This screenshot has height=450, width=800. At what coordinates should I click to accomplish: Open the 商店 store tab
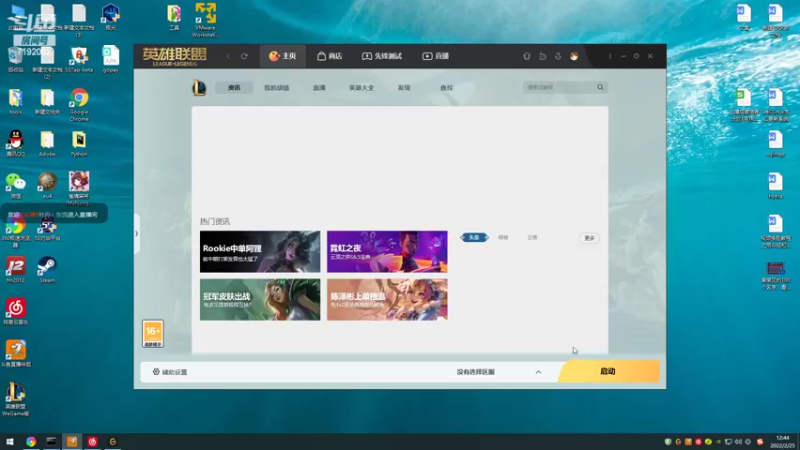tap(330, 56)
